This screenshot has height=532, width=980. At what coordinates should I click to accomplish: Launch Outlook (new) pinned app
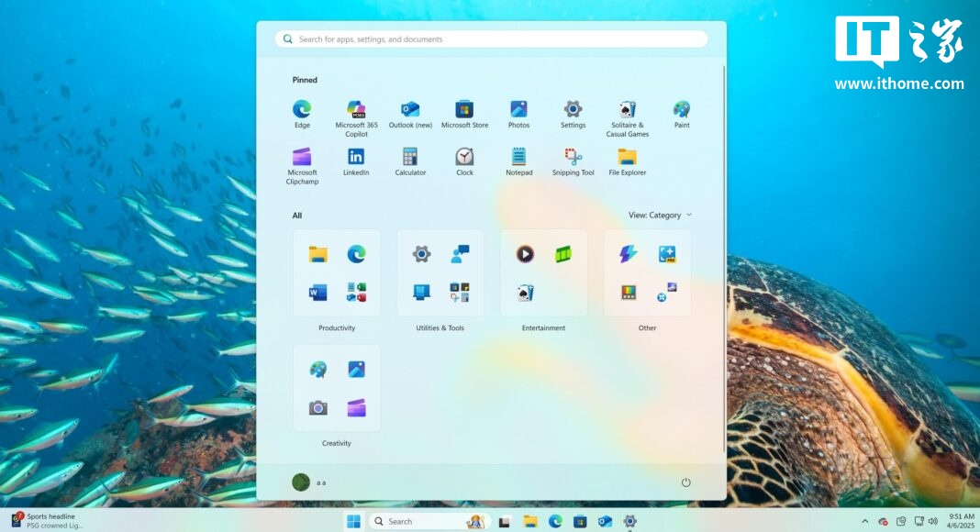pyautogui.click(x=410, y=115)
